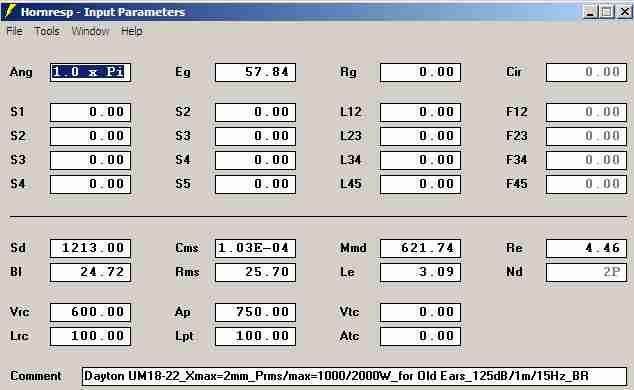Click the S4 field in the L34 row
The width and height of the screenshot is (634, 390).
coord(255,160)
